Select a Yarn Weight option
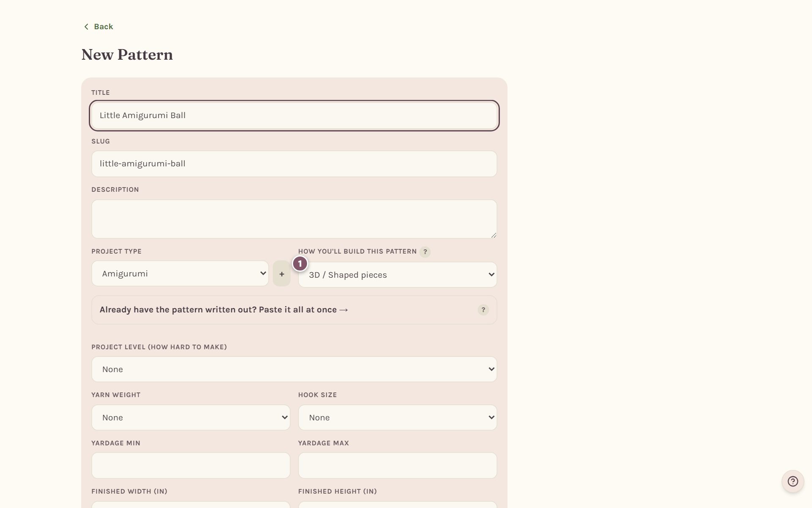This screenshot has height=508, width=812. click(x=191, y=417)
